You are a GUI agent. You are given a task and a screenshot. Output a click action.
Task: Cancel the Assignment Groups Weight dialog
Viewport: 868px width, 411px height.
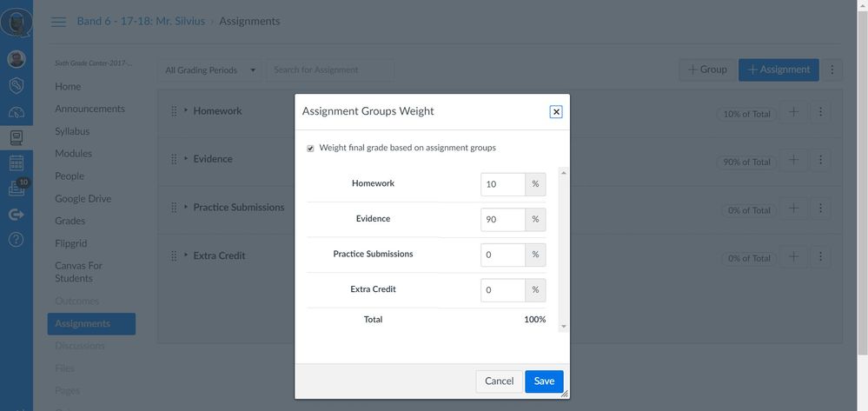tap(499, 381)
